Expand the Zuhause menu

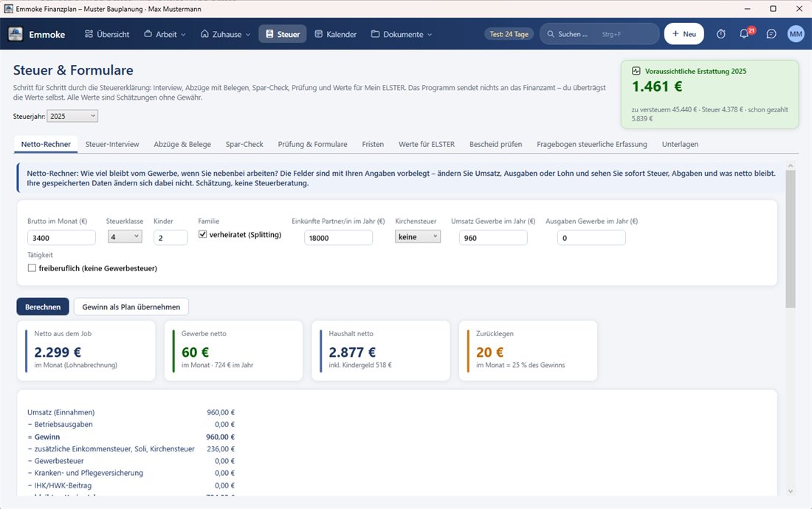[x=225, y=34]
